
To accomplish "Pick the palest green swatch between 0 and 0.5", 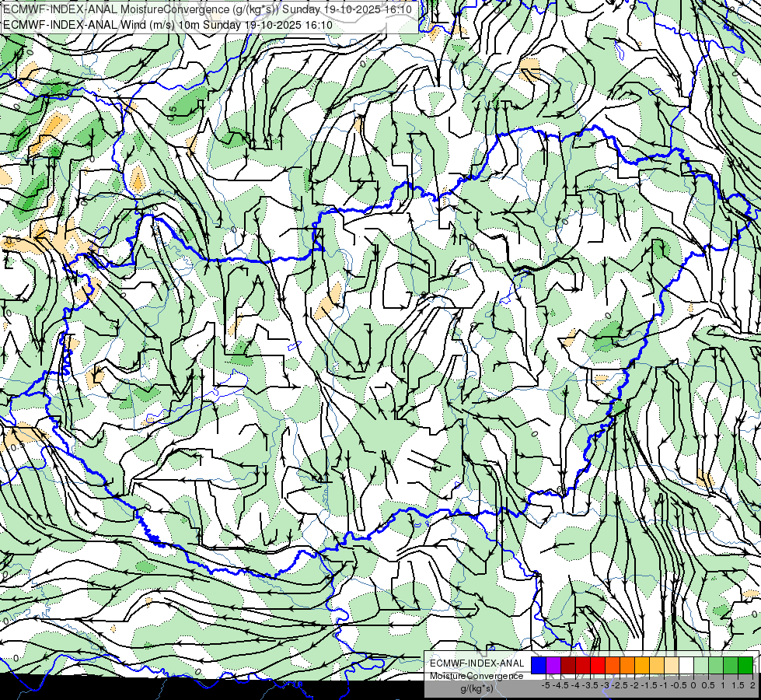I will [x=701, y=665].
